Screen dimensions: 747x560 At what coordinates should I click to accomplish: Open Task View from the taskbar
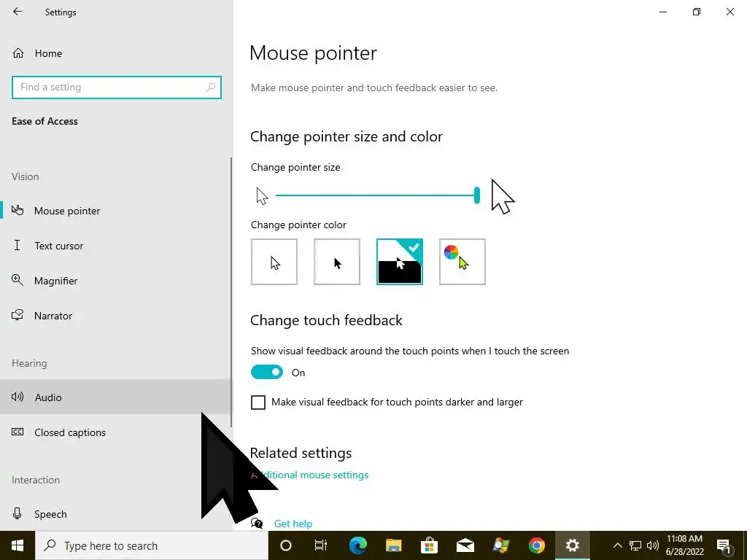[321, 545]
